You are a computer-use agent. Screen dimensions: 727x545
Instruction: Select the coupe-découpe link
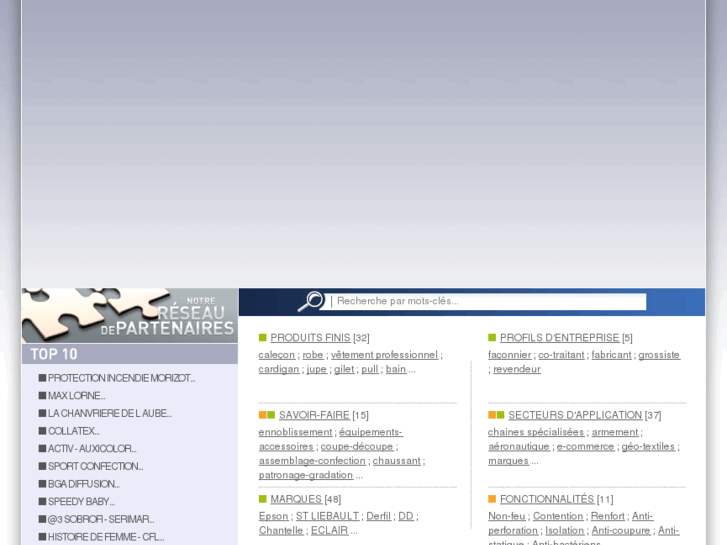point(357,447)
